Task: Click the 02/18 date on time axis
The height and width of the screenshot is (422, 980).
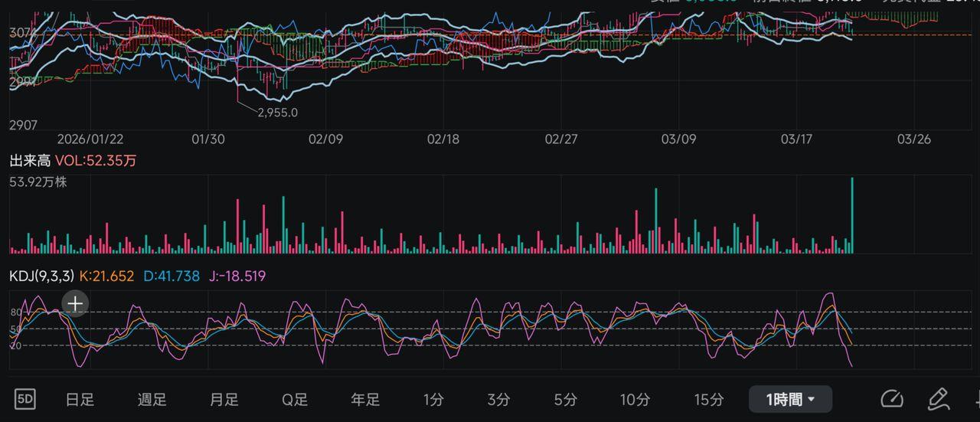Action: point(443,139)
